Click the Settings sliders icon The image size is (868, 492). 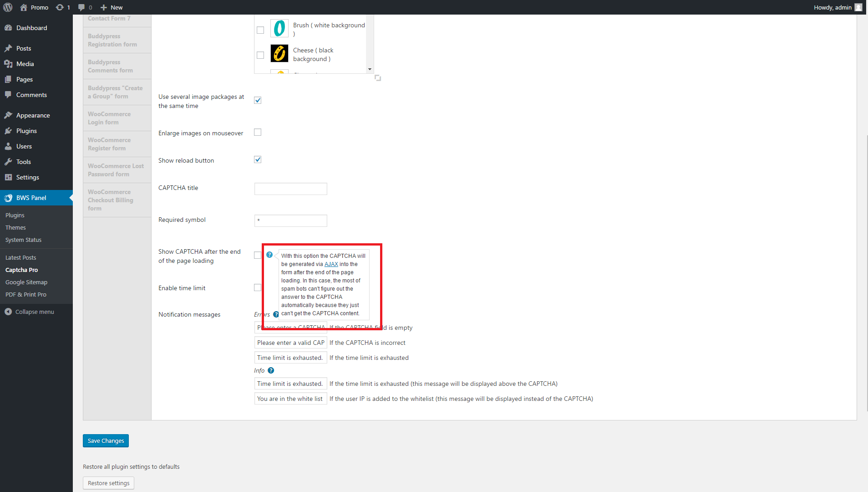[x=8, y=177]
